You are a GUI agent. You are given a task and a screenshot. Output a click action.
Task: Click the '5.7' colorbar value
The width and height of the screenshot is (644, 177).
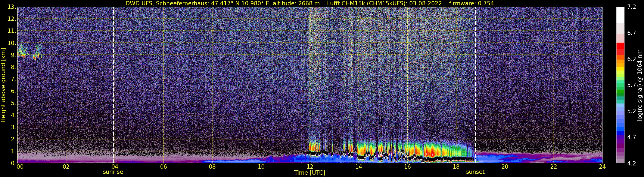click(x=632, y=85)
